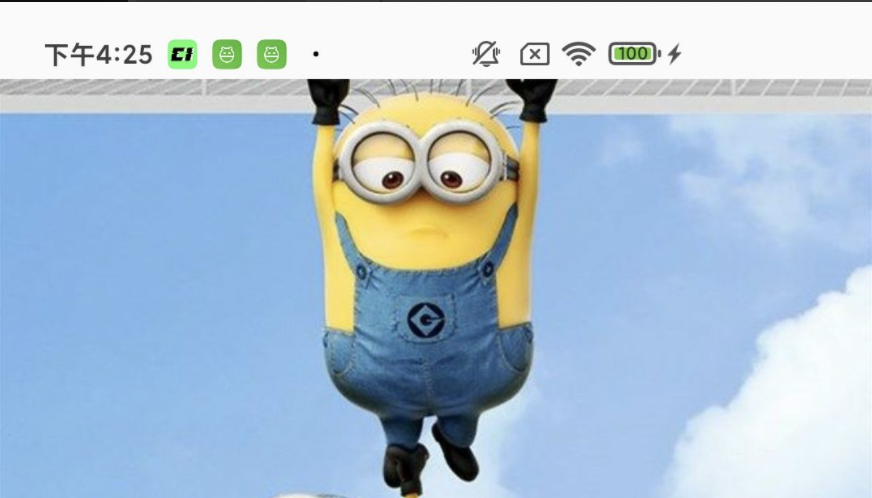Open the second green robot notification icon
This screenshot has width=872, height=498.
click(x=271, y=55)
